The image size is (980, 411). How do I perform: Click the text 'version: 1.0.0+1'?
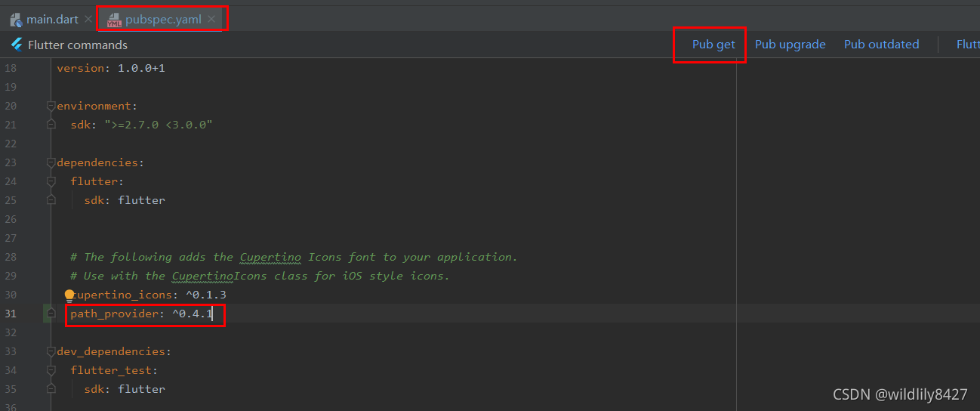tap(111, 68)
